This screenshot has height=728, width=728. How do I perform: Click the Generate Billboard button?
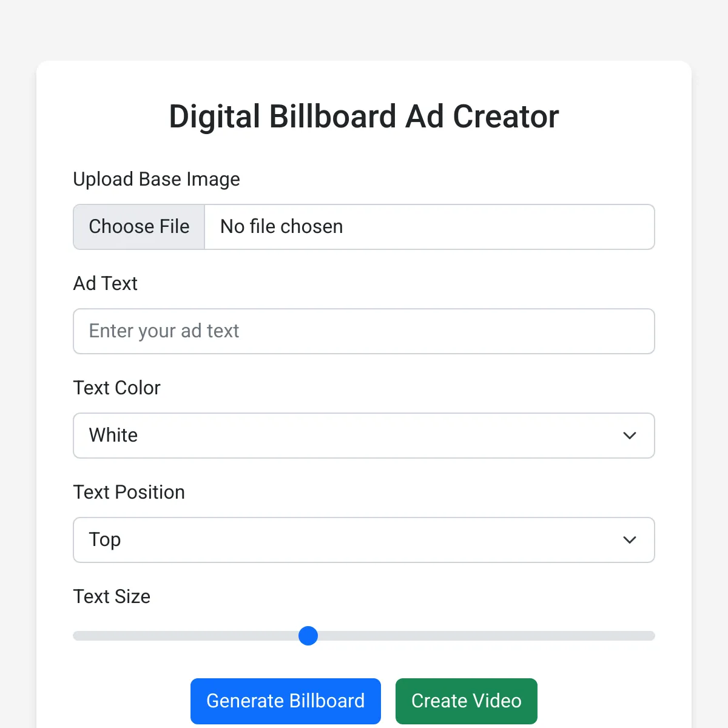286,701
